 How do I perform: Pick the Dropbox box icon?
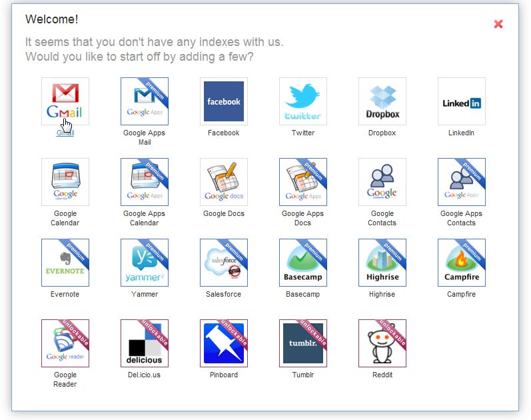tap(382, 101)
